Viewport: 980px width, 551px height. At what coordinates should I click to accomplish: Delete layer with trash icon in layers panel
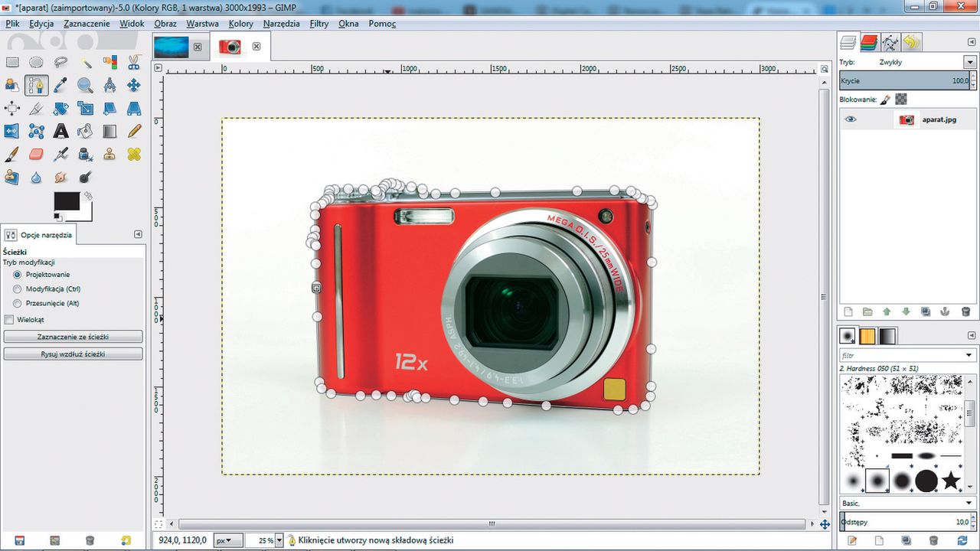965,312
